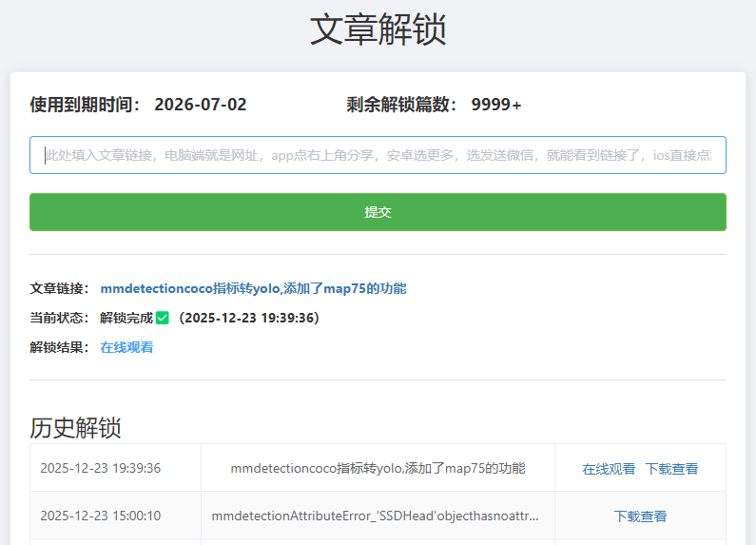Image resolution: width=756 pixels, height=545 pixels.
Task: Click the 历史解锁 section heading
Action: 75,428
